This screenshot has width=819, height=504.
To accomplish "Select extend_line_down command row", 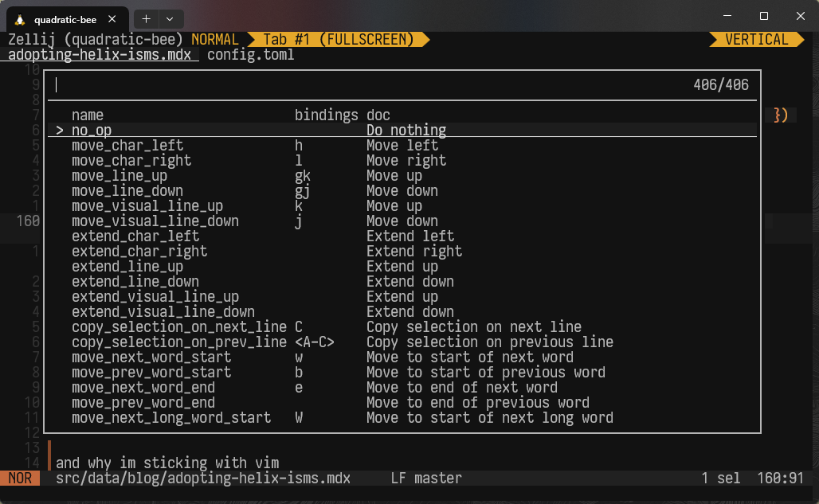I will (402, 281).
